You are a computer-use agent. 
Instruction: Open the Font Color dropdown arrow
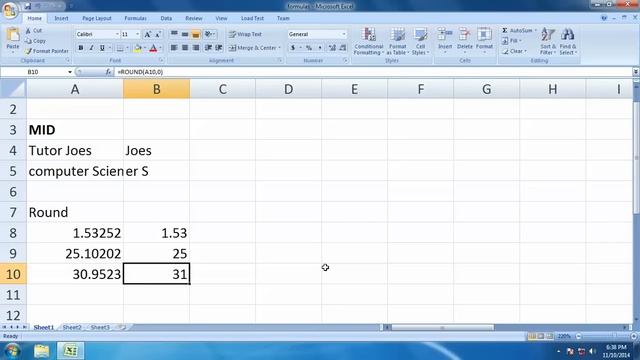click(x=160, y=48)
